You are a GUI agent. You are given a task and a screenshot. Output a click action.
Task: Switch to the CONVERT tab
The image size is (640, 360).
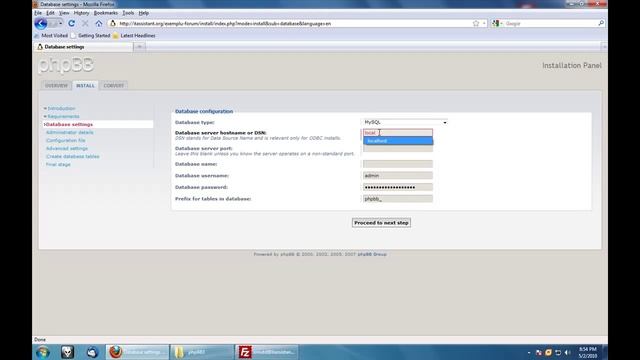click(113, 86)
